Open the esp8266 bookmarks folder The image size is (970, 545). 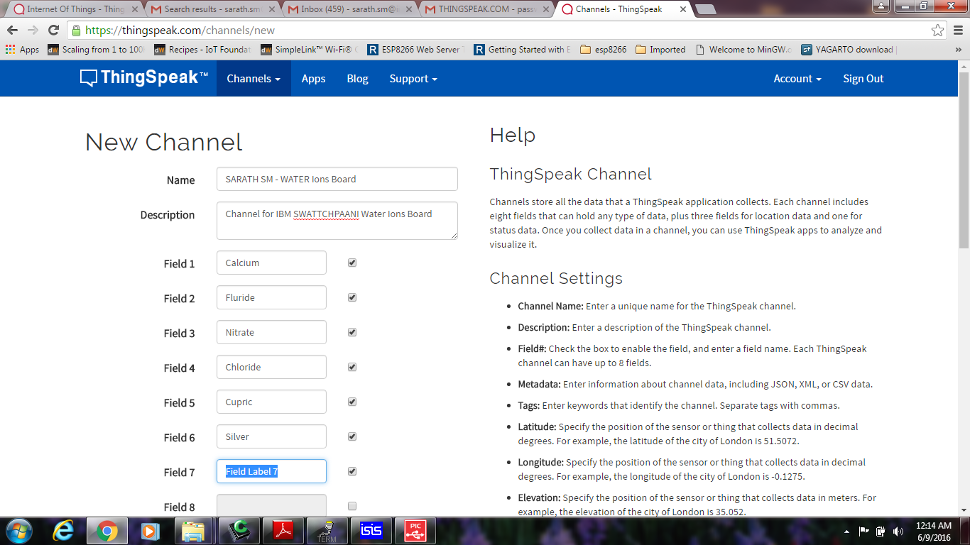pyautogui.click(x=603, y=49)
